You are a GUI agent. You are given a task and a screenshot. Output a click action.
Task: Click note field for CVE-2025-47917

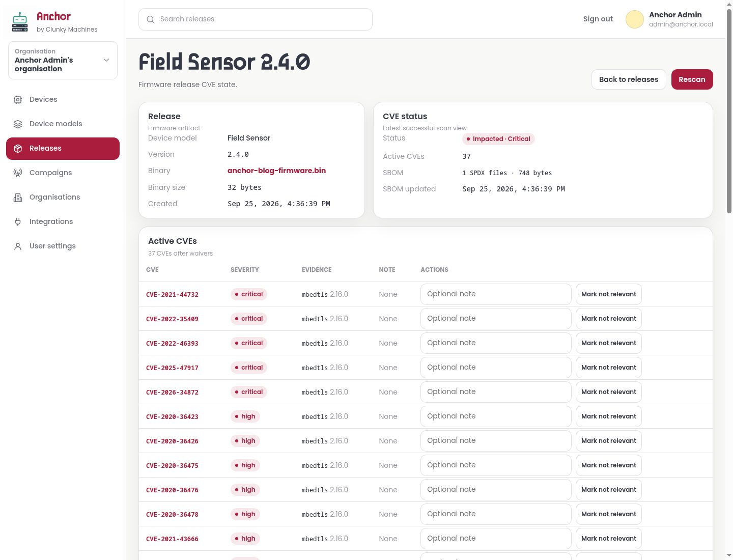click(x=496, y=368)
